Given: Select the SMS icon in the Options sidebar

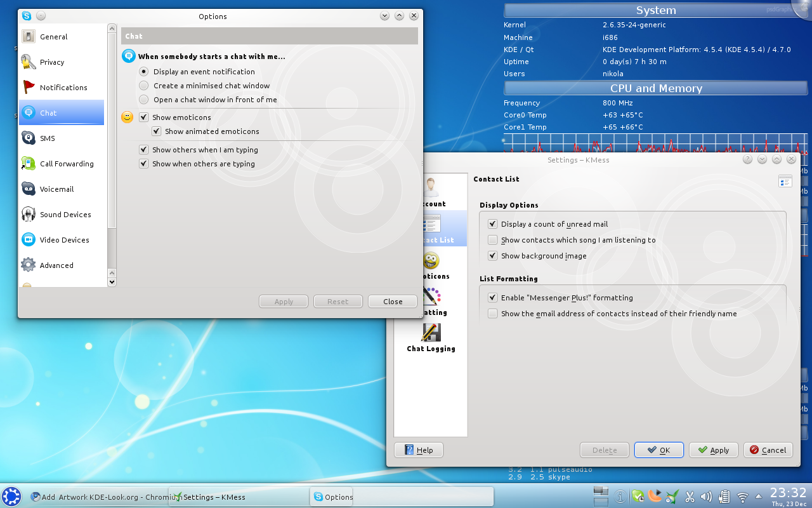Looking at the screenshot, I should (29, 138).
